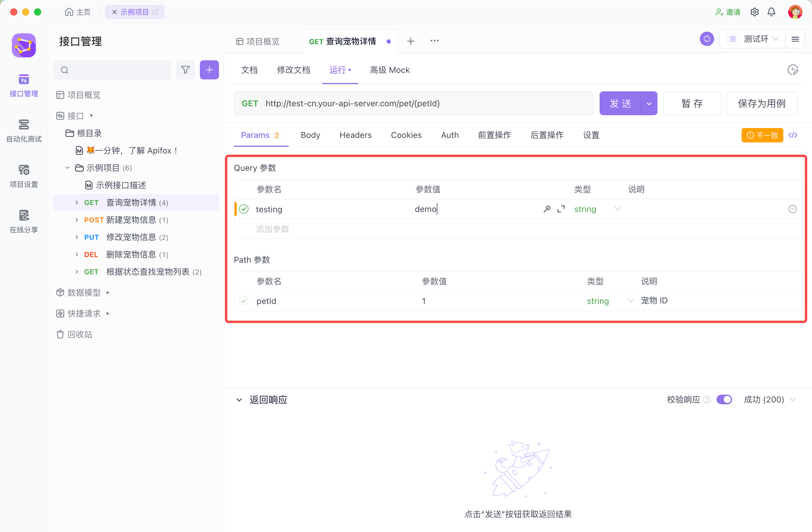The height and width of the screenshot is (532, 812).
Task: Click the orange 不一致 button
Action: pyautogui.click(x=762, y=135)
